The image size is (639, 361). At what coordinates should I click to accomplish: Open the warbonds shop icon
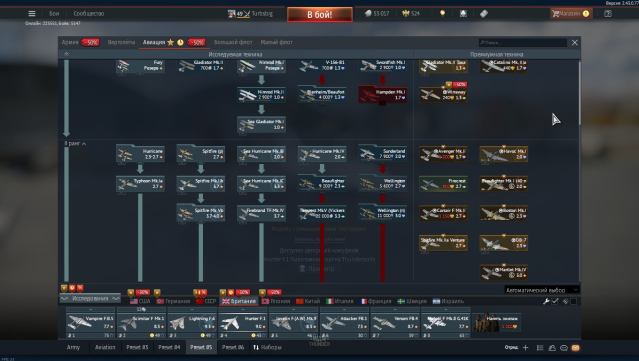coord(463,13)
